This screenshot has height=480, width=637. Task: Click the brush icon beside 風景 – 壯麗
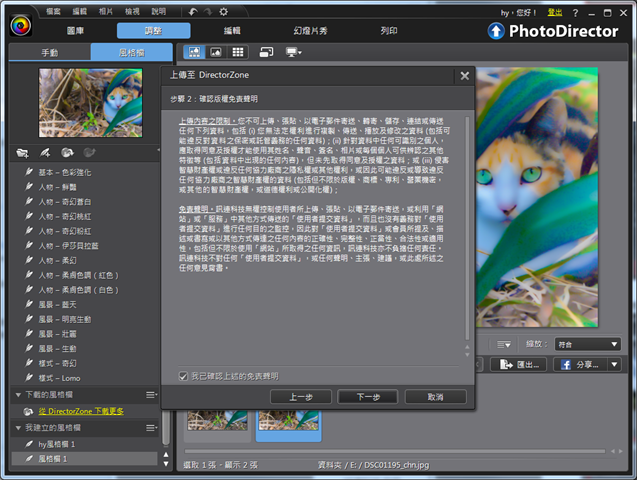(x=29, y=334)
